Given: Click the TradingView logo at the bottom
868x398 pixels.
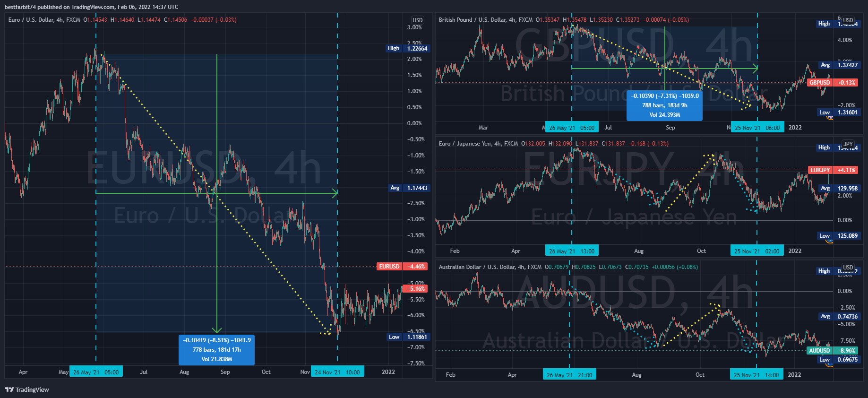Looking at the screenshot, I should [27, 389].
